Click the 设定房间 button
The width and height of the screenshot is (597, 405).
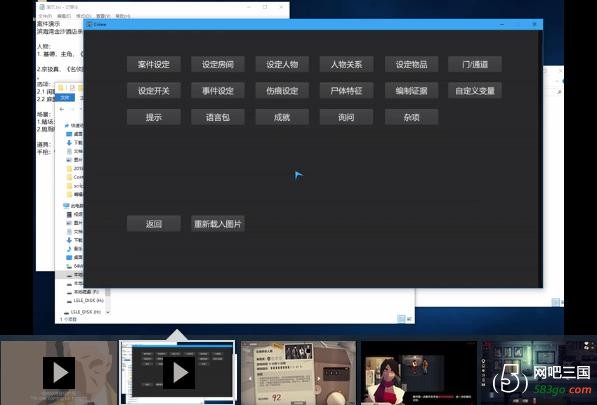coord(218,64)
